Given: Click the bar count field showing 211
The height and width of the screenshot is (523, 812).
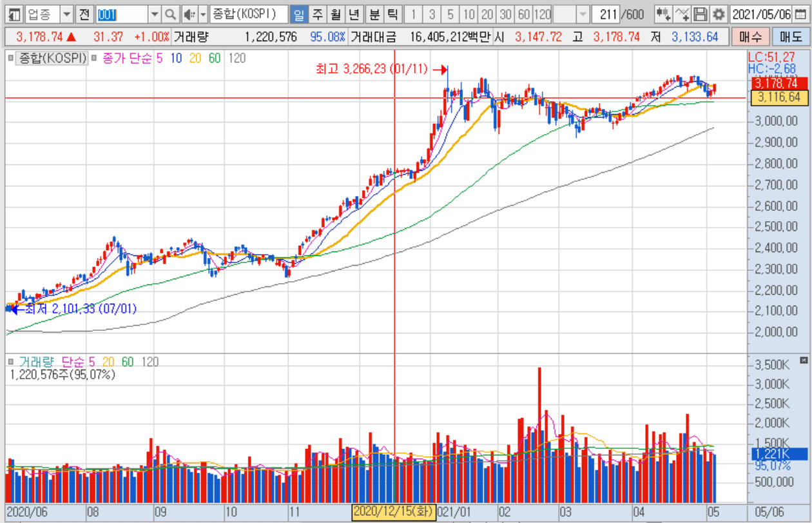Looking at the screenshot, I should click(605, 14).
